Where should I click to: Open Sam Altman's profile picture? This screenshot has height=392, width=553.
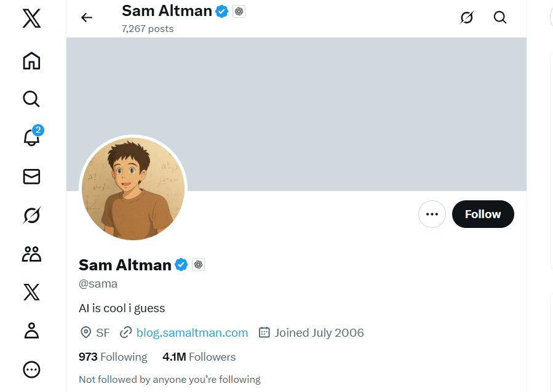[133, 189]
